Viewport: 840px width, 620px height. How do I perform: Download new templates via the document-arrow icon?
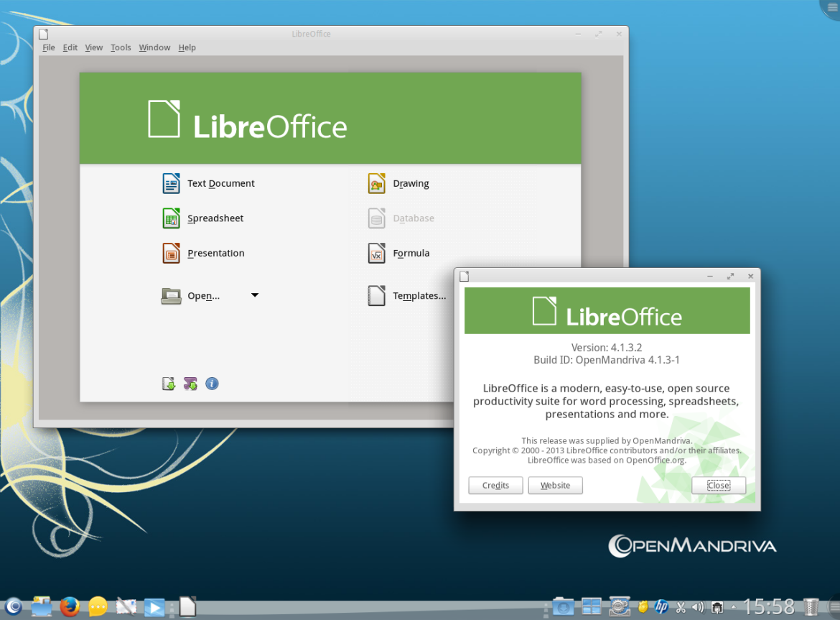pyautogui.click(x=168, y=383)
